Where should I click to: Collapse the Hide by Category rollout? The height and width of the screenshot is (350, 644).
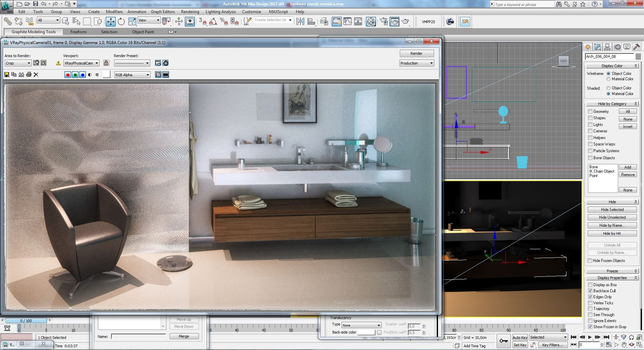[612, 104]
